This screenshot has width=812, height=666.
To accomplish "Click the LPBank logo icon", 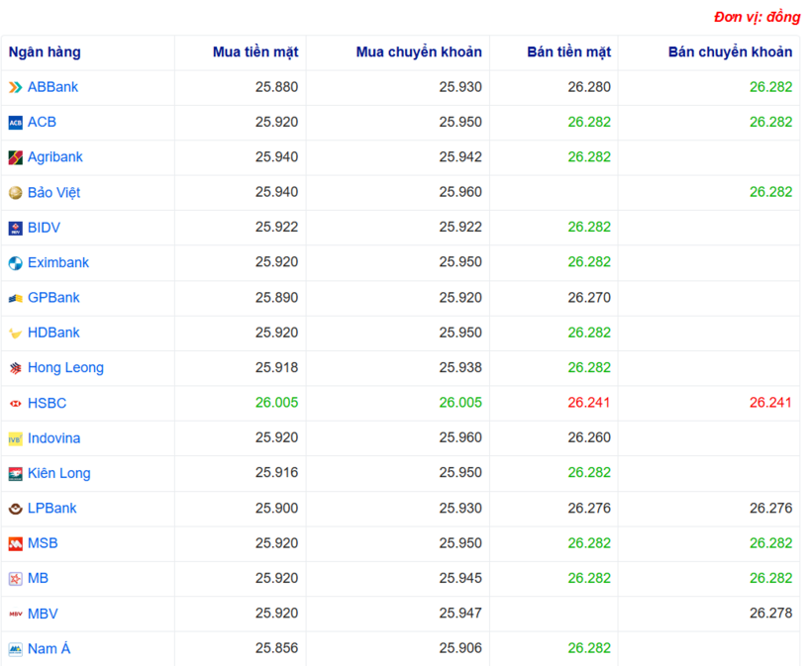I will coord(15,509).
